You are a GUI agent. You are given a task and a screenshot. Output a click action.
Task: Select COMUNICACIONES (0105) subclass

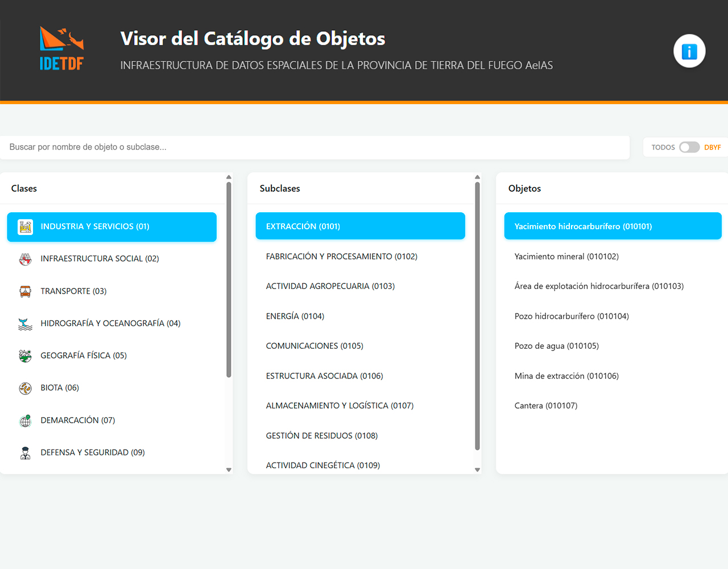315,346
